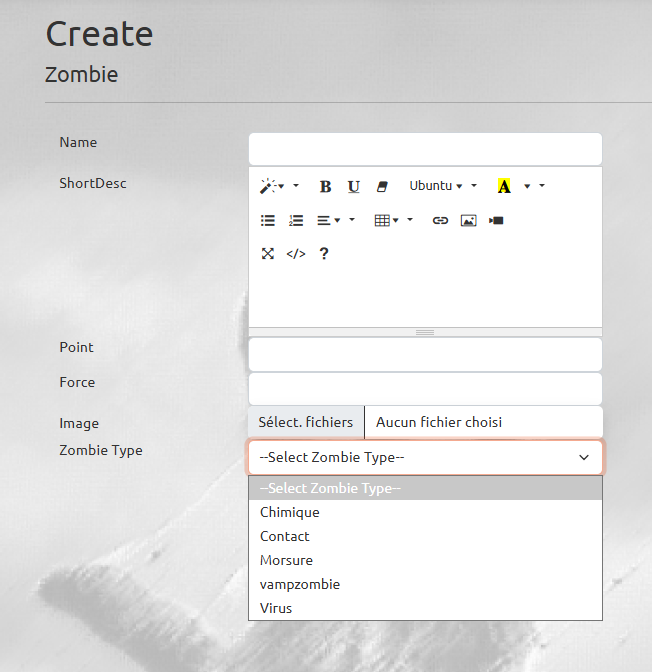
Task: Toggle the code view button
Action: [x=296, y=253]
